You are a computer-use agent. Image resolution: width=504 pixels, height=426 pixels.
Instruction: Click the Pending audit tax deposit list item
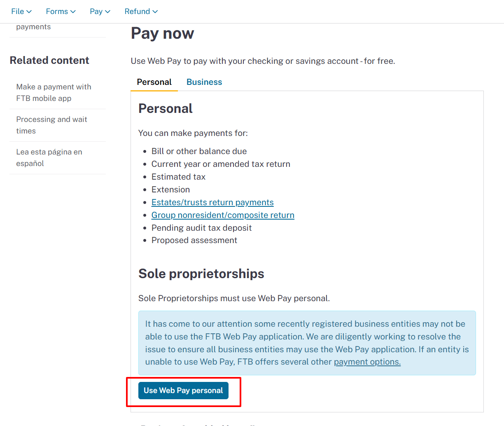[201, 228]
